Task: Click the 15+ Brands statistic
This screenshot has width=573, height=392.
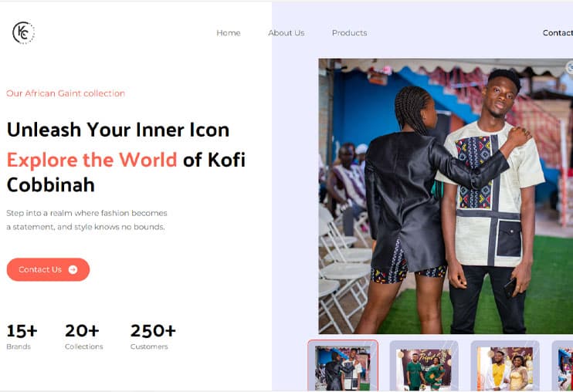Action: click(22, 336)
